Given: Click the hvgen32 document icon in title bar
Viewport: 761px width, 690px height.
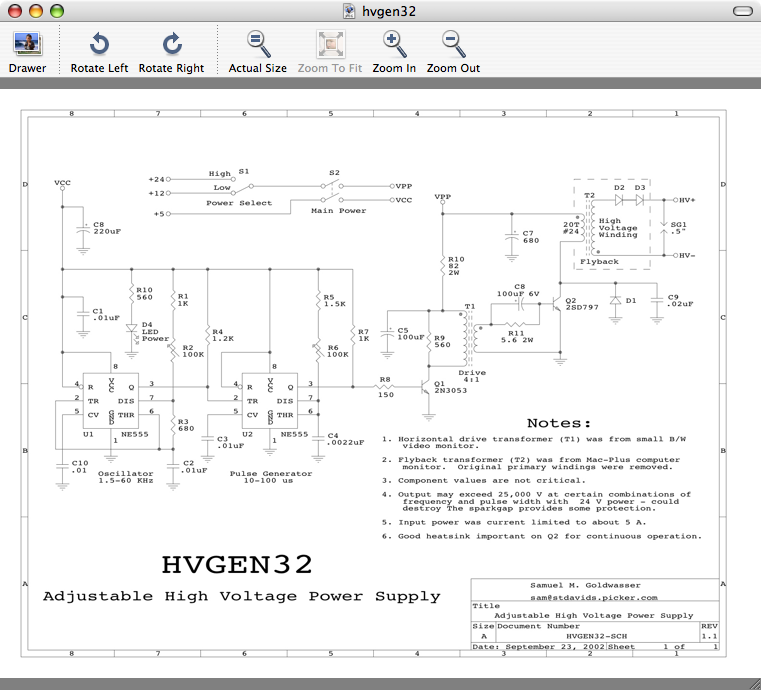Looking at the screenshot, I should point(349,11).
